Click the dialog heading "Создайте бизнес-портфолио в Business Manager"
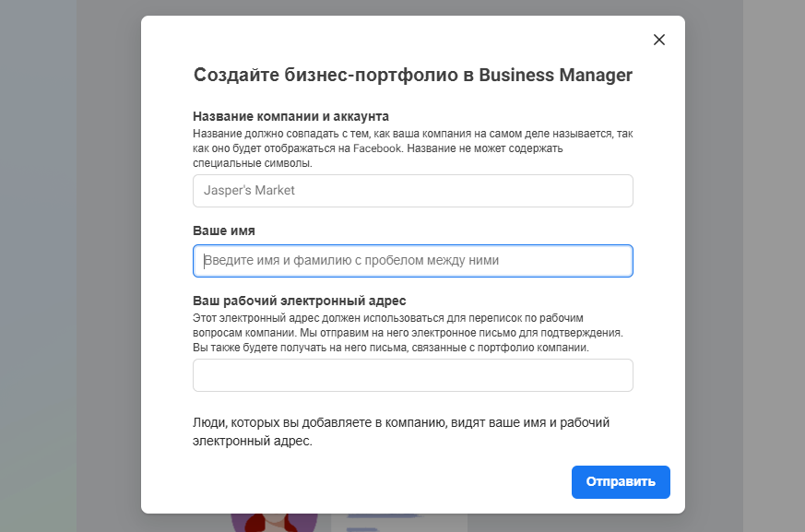805x532 pixels. tap(412, 76)
